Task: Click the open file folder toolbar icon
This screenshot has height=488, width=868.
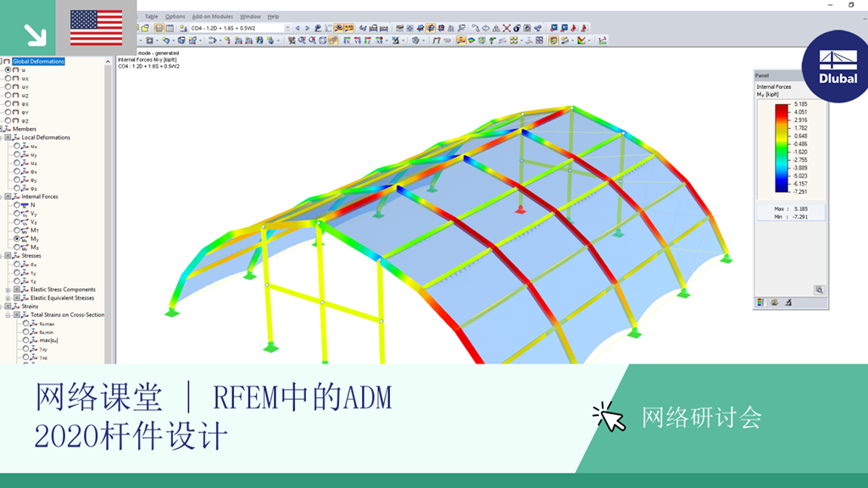Action: [145, 28]
